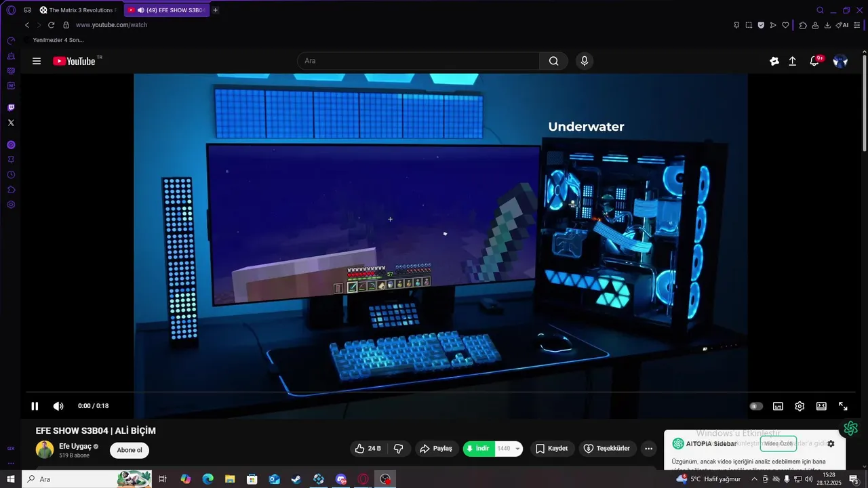Open YouTube account avatar menu
The width and height of the screenshot is (868, 488).
(x=840, y=61)
